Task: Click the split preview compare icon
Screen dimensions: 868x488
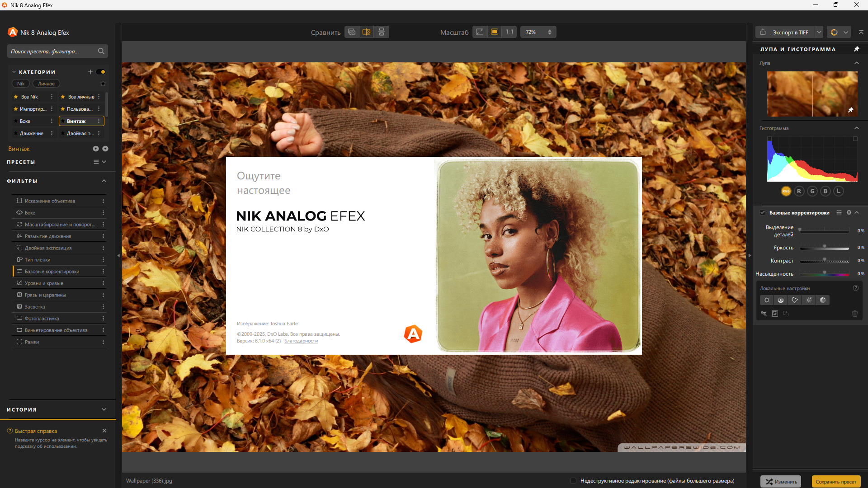Action: tap(367, 32)
